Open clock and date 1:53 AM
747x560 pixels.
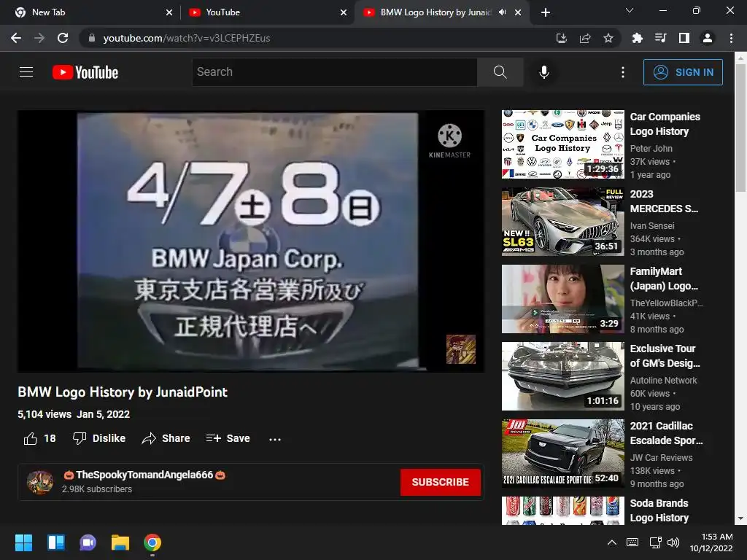tap(711, 542)
